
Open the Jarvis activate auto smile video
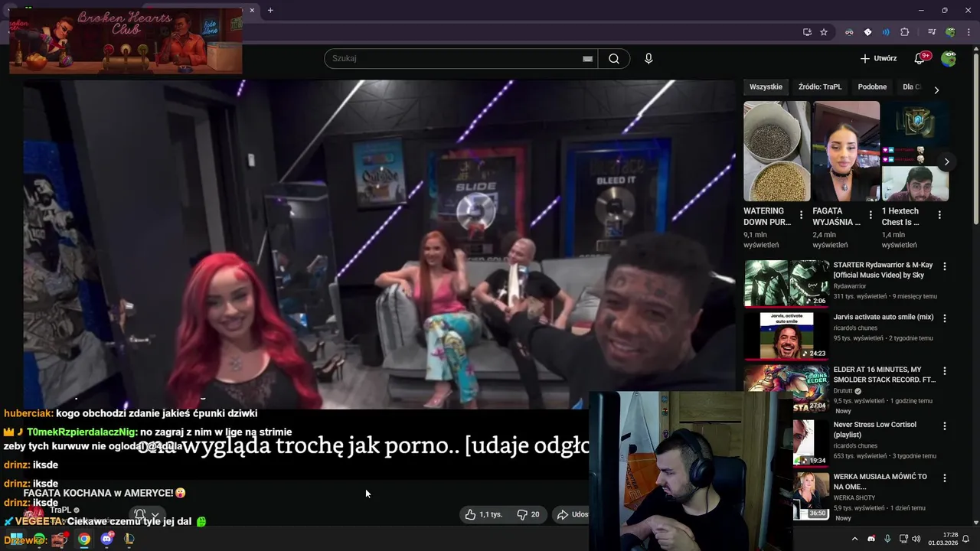[x=884, y=317]
